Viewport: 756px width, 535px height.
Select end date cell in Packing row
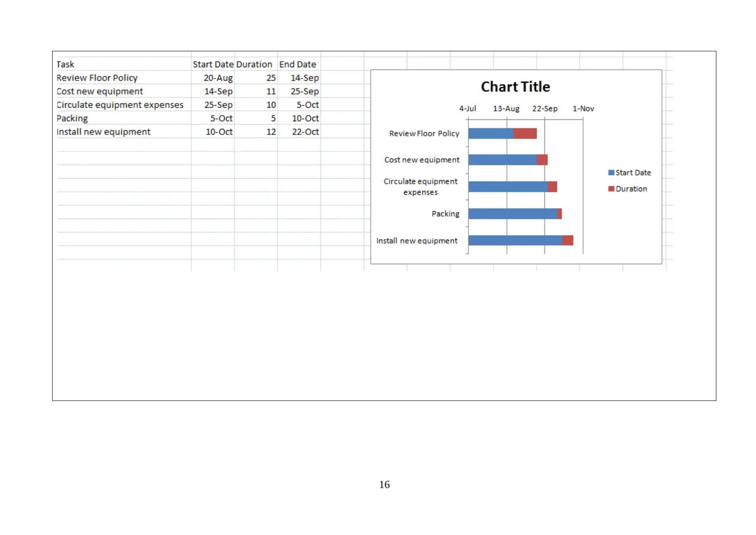[x=299, y=118]
